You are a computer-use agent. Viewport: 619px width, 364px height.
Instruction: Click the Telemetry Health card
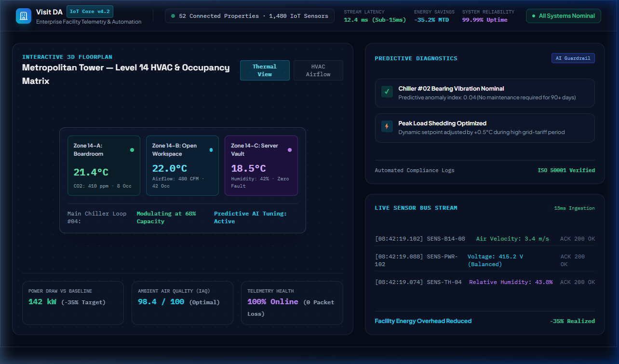pos(292,303)
